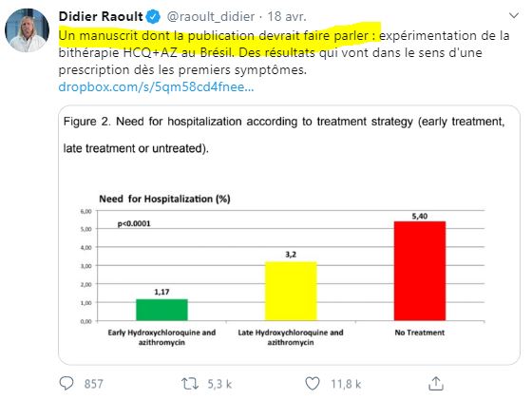
Task: Open the Figure 2 image caption
Action: tap(284, 135)
